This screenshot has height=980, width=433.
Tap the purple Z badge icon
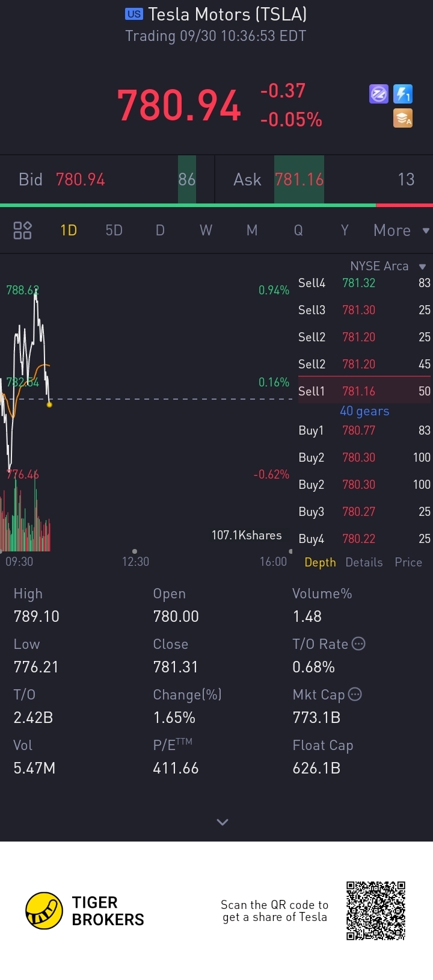[x=379, y=94]
